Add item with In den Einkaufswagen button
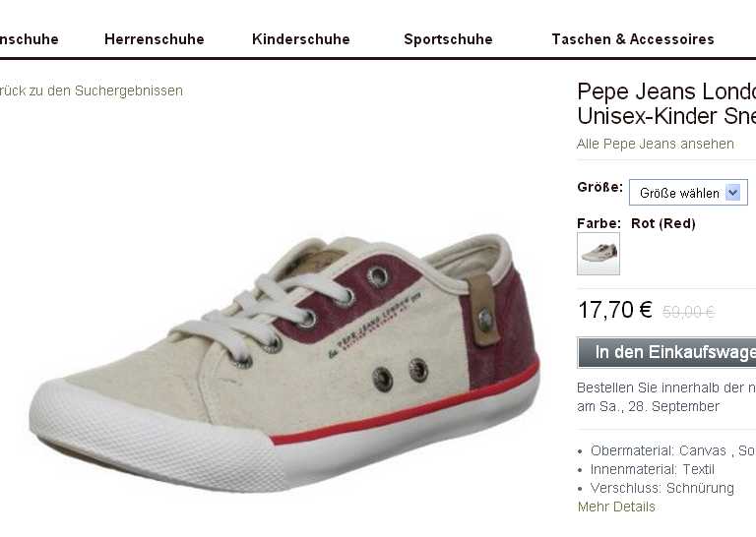 click(666, 352)
